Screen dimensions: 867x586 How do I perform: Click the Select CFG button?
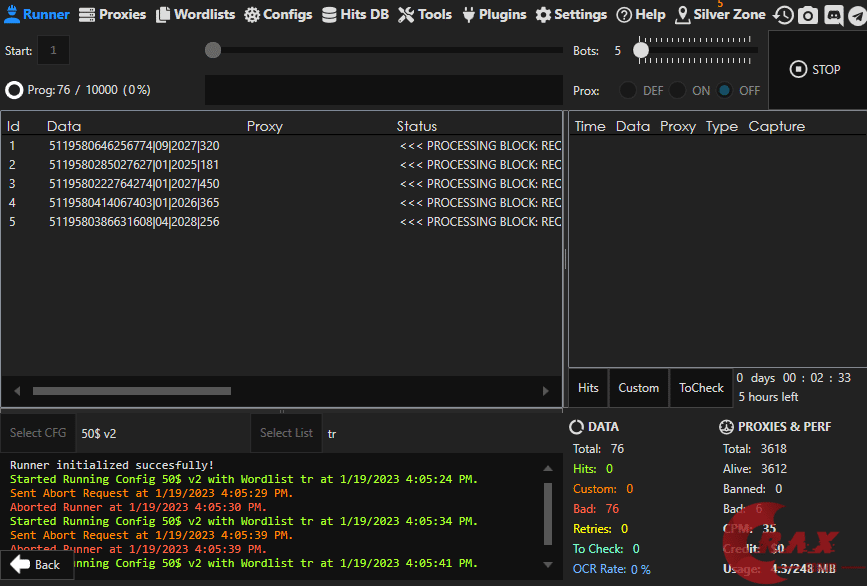(x=38, y=433)
